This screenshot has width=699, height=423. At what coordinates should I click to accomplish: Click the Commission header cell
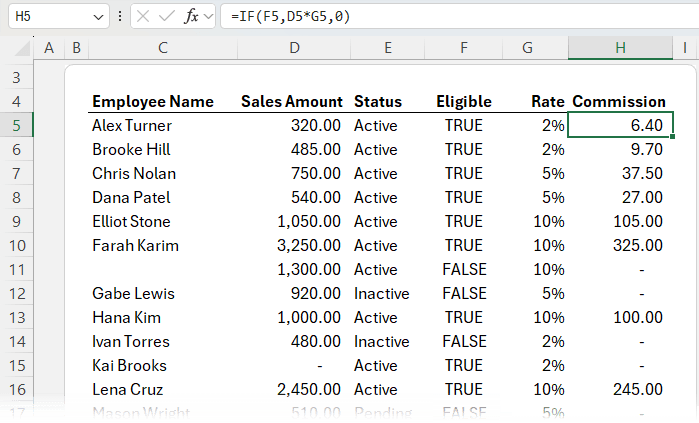(619, 102)
